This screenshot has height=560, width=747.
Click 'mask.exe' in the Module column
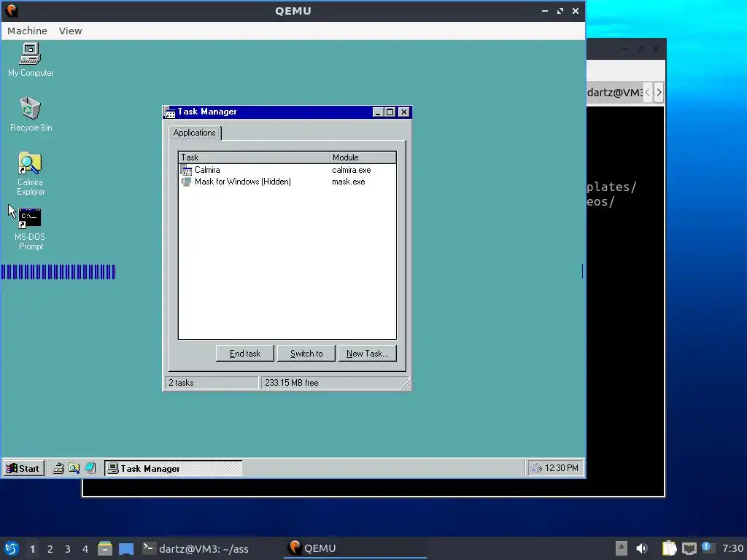pyautogui.click(x=348, y=182)
